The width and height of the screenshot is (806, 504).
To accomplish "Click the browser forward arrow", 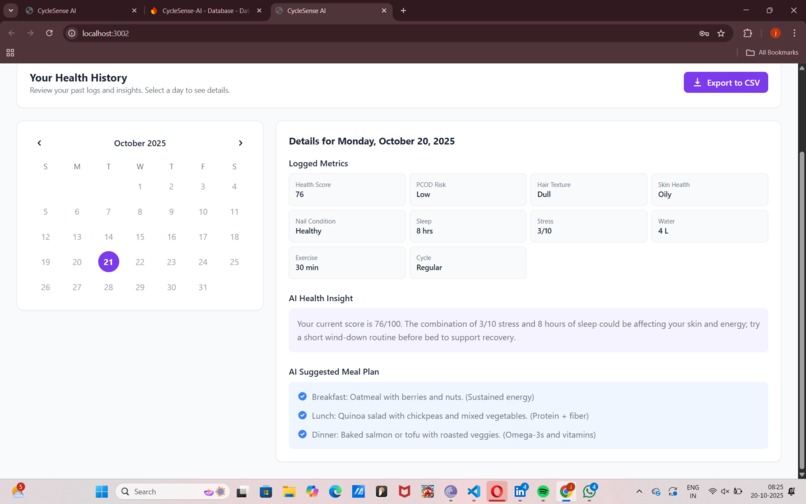I will [x=30, y=33].
